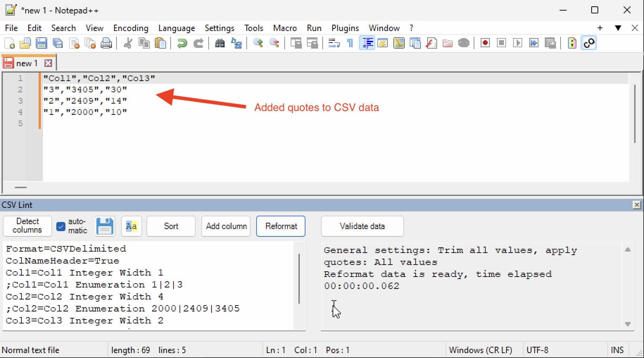The height and width of the screenshot is (358, 644).
Task: Open the Language menu
Action: 177,28
